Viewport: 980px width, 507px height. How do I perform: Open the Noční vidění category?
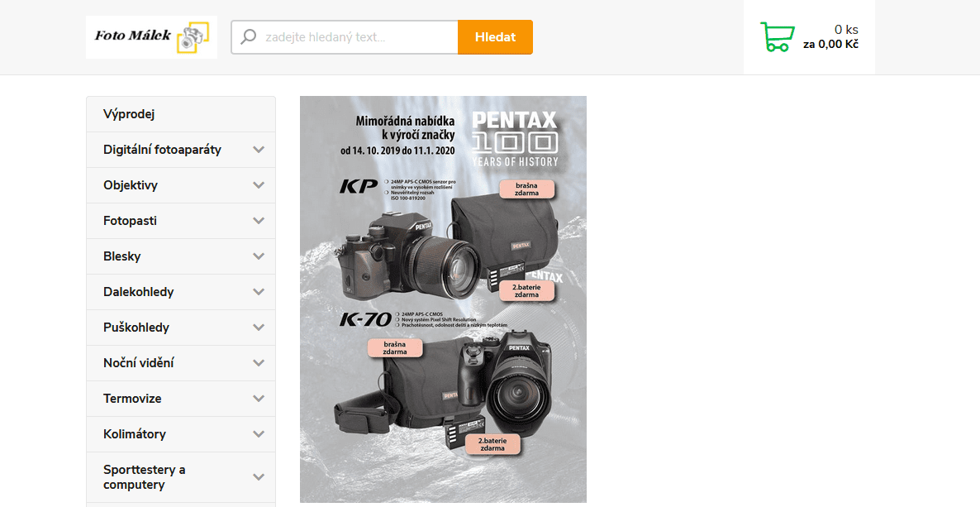click(x=139, y=363)
